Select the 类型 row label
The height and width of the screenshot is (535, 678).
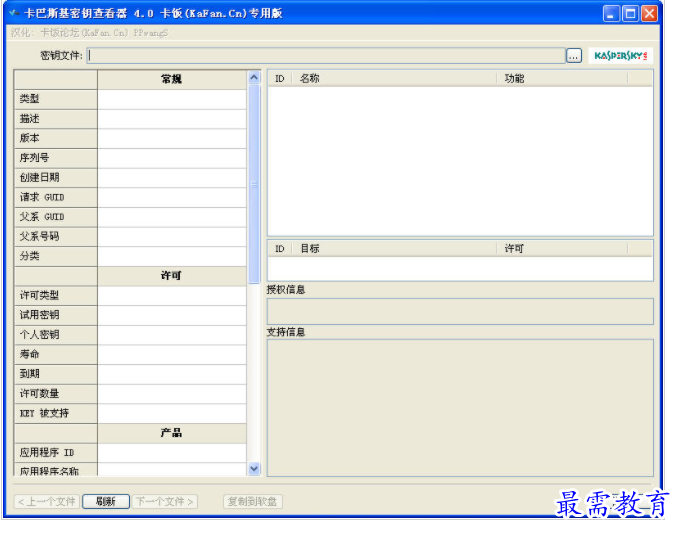(x=56, y=99)
